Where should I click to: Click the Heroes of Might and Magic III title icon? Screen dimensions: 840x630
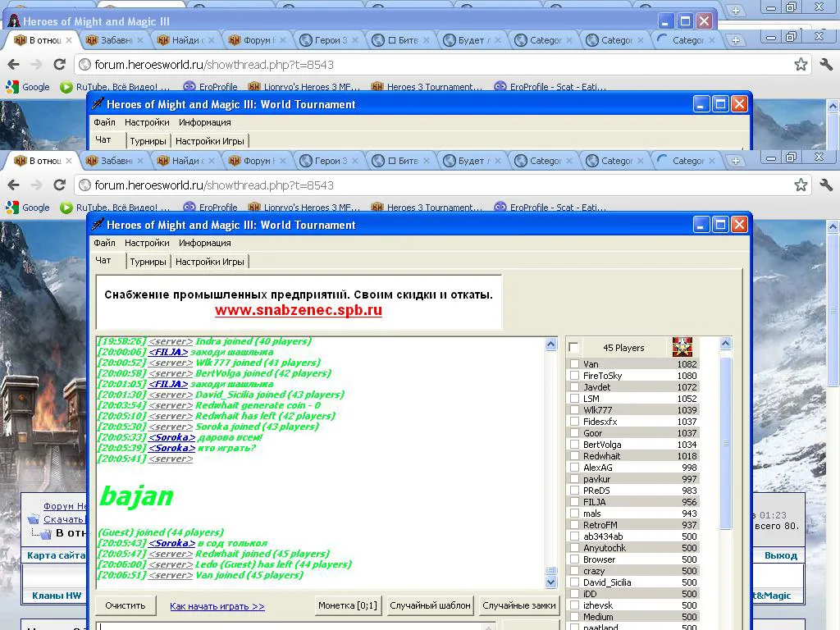[x=14, y=21]
